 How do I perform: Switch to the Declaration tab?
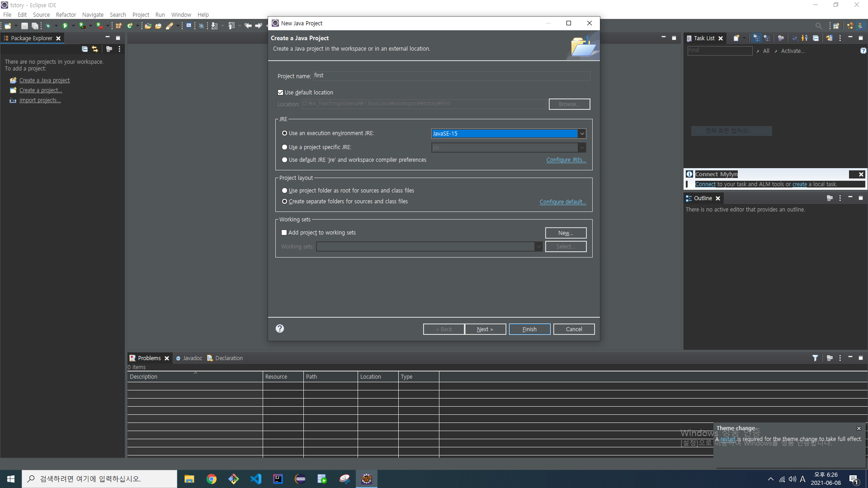tap(225, 358)
